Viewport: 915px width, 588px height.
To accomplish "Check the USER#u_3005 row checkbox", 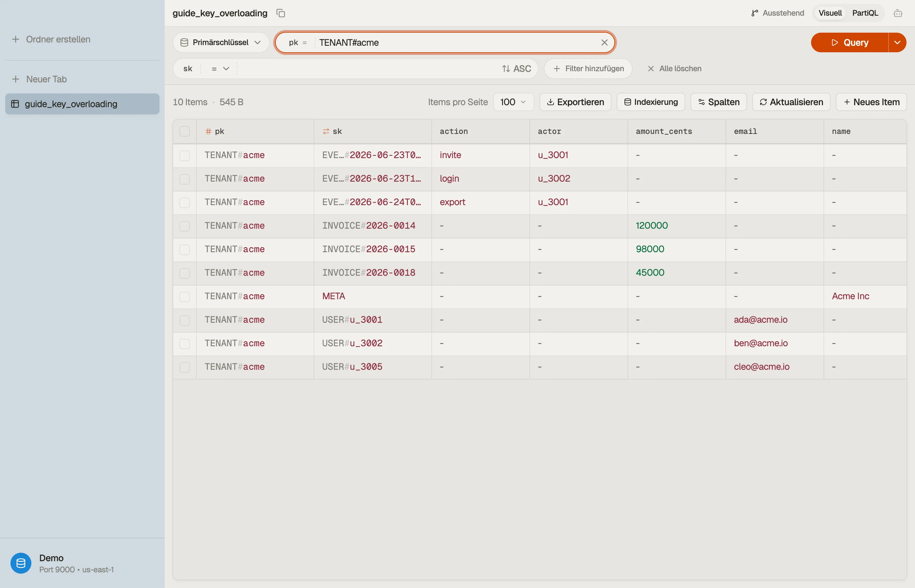I will pyautogui.click(x=185, y=367).
